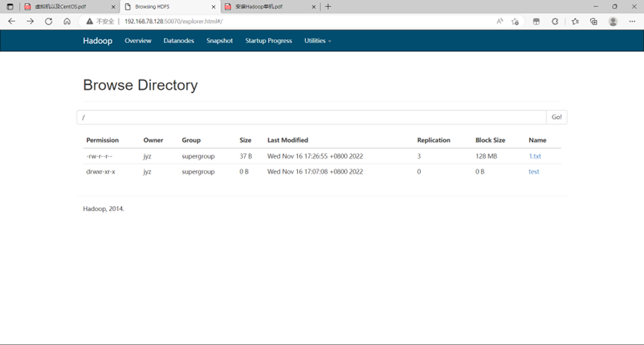This screenshot has width=644, height=345.
Task: Open the user profile avatar icon
Action: tap(613, 22)
